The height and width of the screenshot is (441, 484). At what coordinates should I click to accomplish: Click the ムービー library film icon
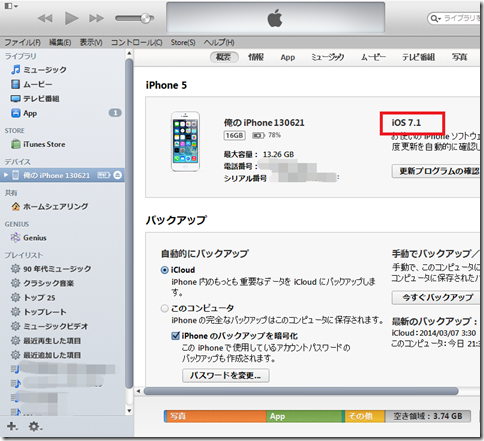tap(15, 84)
